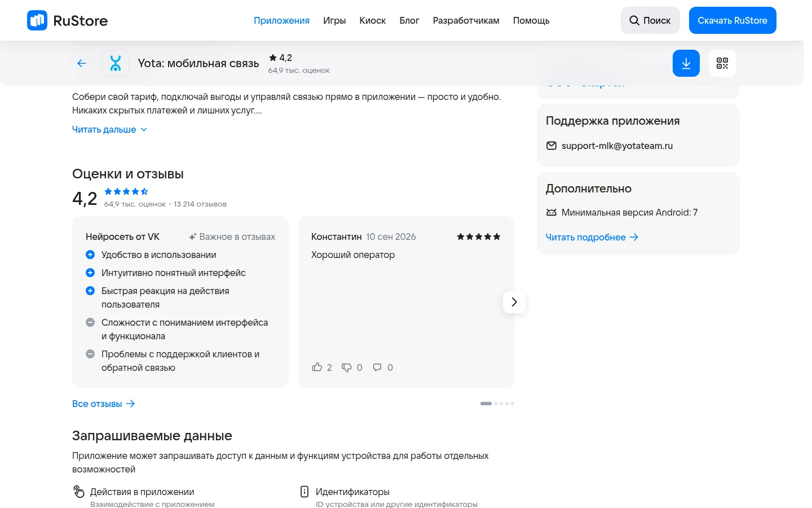This screenshot has height=508, width=812.
Task: Open the Киоск section
Action: tap(373, 20)
